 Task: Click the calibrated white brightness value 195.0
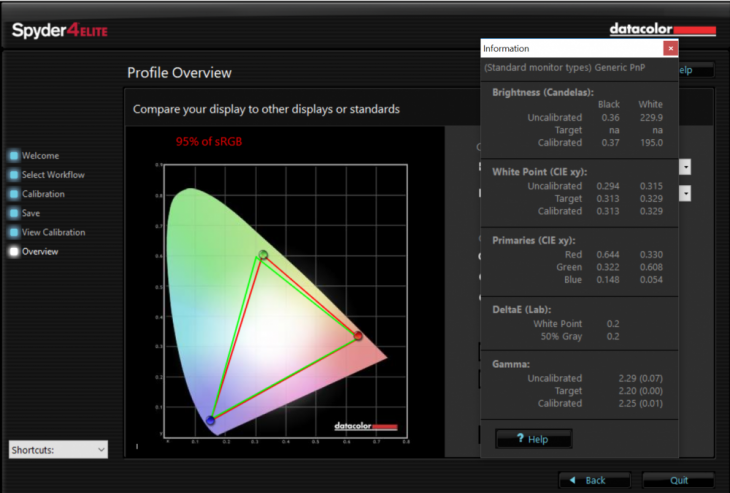(651, 142)
